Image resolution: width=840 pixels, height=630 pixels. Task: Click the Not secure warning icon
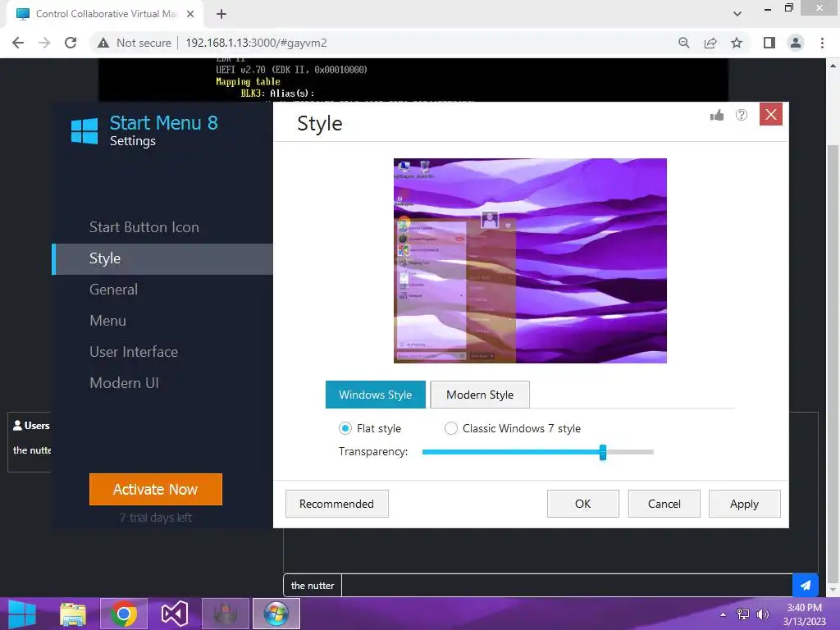coord(103,43)
